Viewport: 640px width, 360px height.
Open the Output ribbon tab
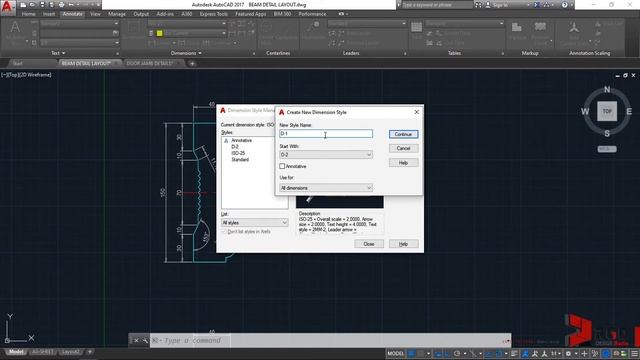click(141, 14)
